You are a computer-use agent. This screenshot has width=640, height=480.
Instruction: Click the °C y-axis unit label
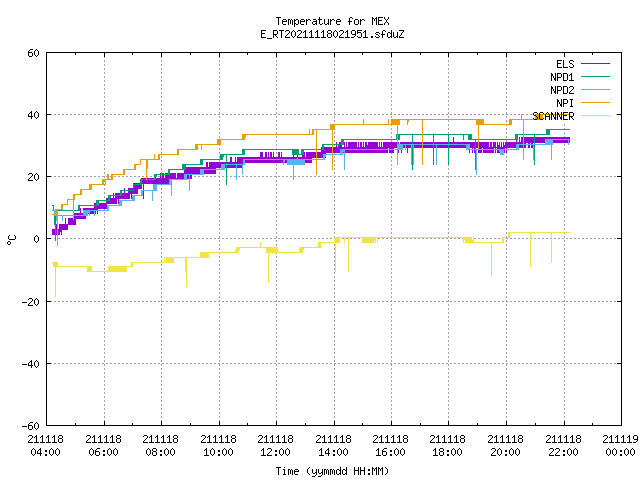[x=11, y=240]
